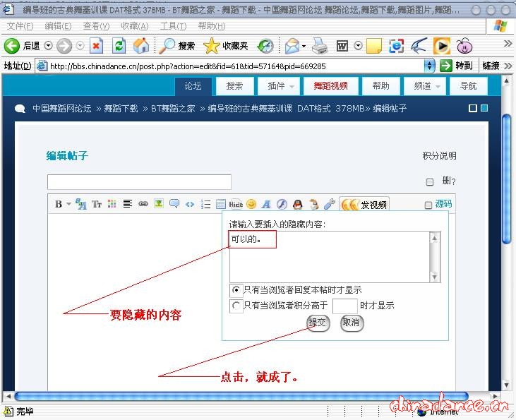The height and width of the screenshot is (420, 516).
Task: Click the paragraph alignment icon
Action: pos(128,204)
